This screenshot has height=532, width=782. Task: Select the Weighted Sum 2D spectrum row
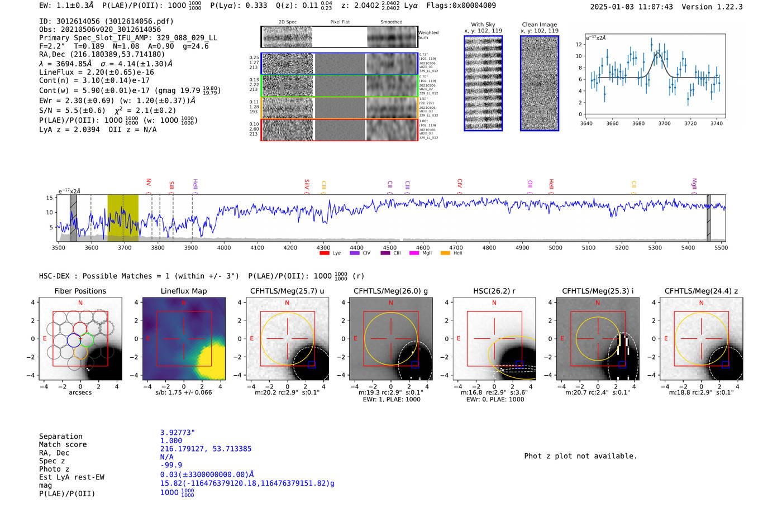pos(339,37)
